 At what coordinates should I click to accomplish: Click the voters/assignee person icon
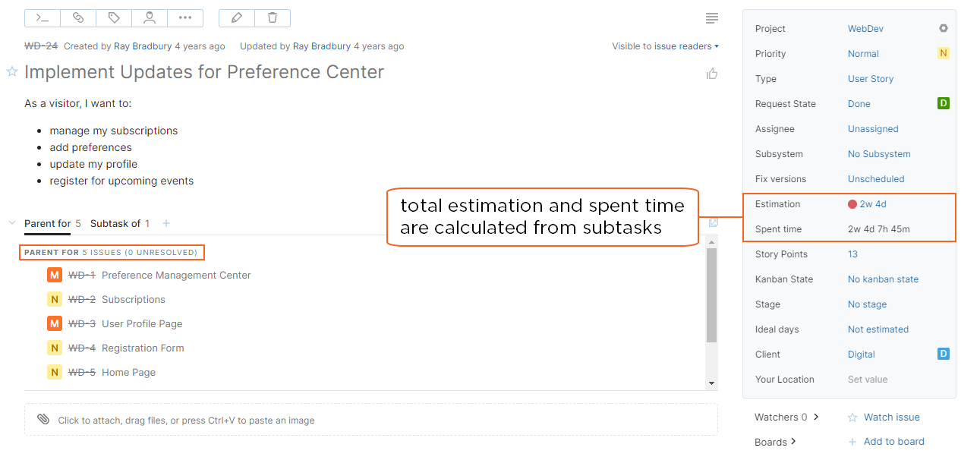click(150, 17)
